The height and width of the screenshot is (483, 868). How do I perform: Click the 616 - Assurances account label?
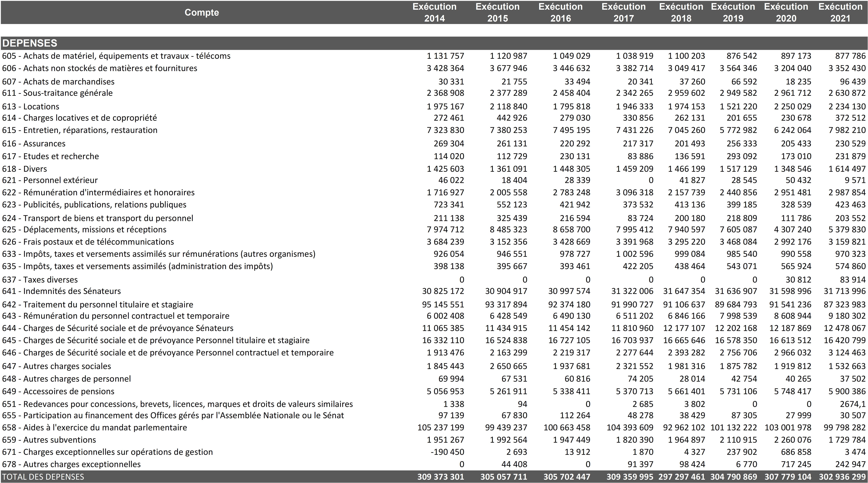pos(34,144)
